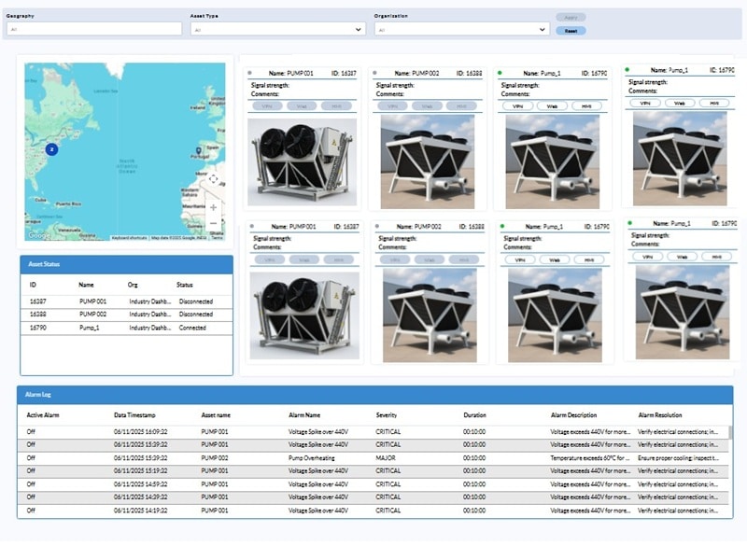Viewport: 747px width, 560px height.
Task: Open the Asset Type dropdown
Action: (x=275, y=27)
